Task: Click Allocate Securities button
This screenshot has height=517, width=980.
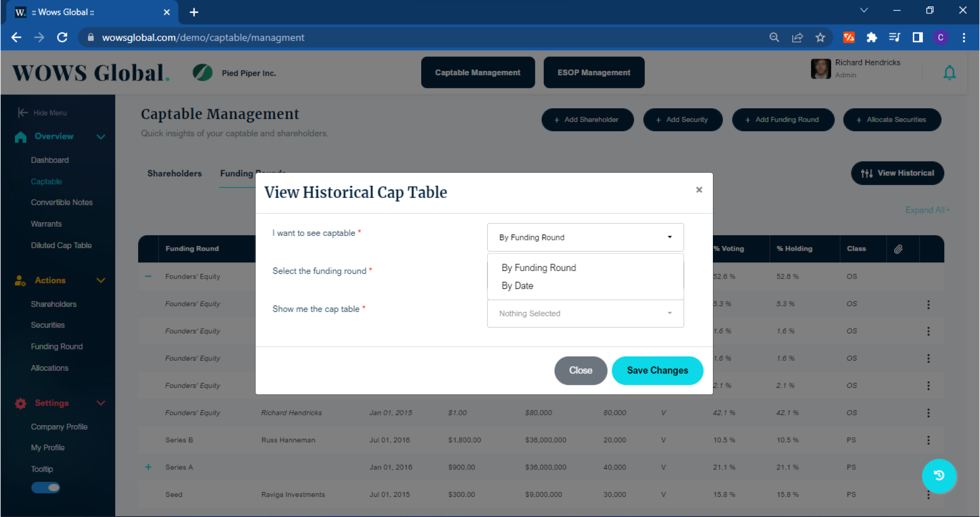Action: click(x=892, y=120)
